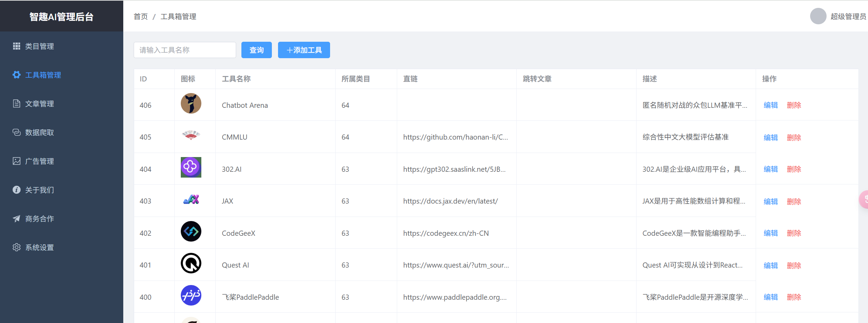Click the 关于我们 info icon

(16, 190)
